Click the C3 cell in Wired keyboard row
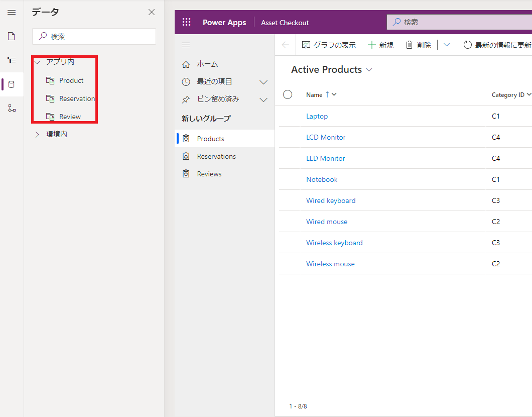The height and width of the screenshot is (417, 532). pyautogui.click(x=496, y=200)
